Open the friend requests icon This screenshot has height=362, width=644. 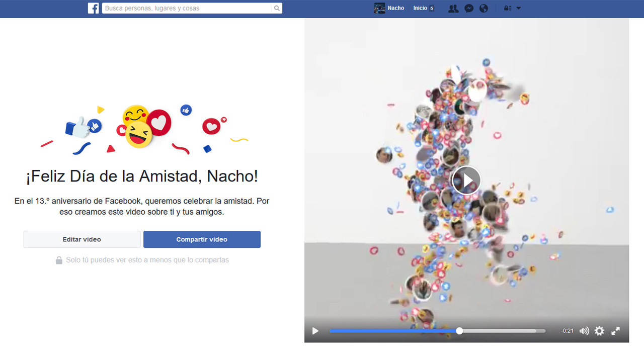[453, 8]
